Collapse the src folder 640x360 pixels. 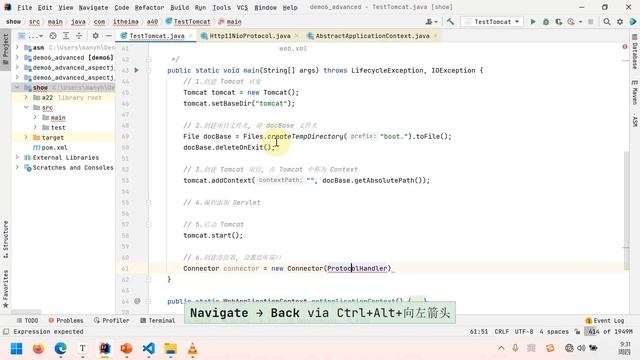[x=26, y=107]
